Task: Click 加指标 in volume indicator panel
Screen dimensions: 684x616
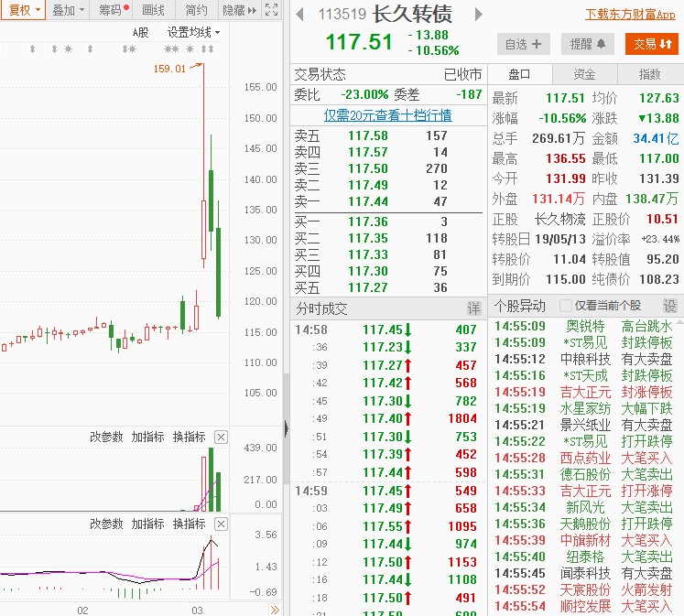Action: [148, 437]
